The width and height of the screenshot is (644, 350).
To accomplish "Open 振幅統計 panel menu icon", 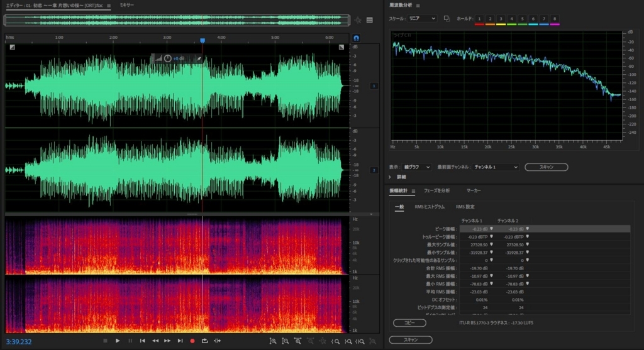I will tap(413, 191).
